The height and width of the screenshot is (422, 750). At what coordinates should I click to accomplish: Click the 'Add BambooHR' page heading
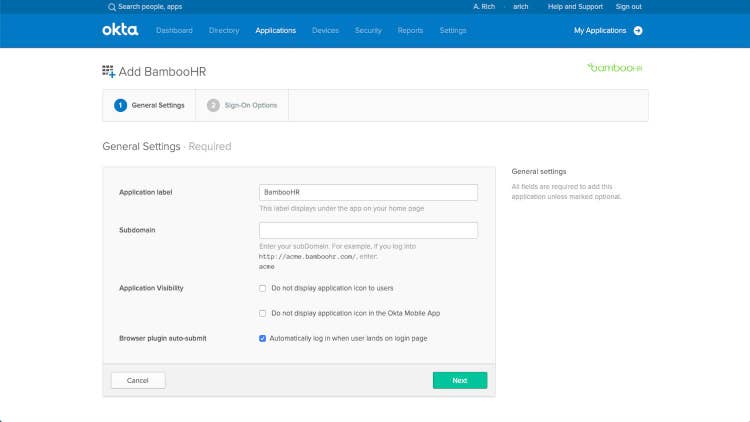162,72
